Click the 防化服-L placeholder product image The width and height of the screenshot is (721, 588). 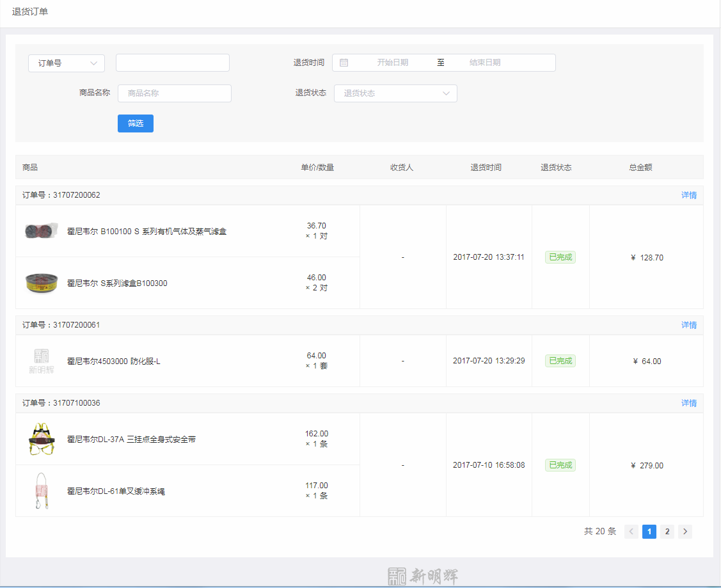pyautogui.click(x=42, y=362)
